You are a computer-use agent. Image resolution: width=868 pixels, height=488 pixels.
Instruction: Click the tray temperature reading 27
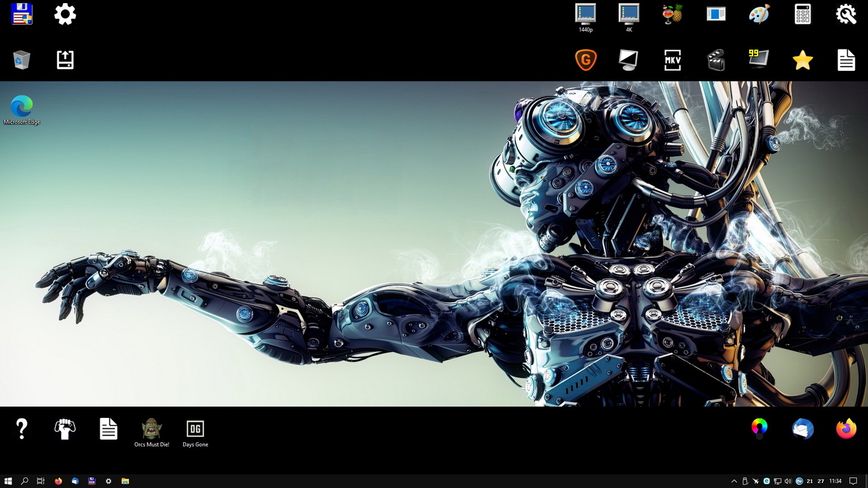821,481
